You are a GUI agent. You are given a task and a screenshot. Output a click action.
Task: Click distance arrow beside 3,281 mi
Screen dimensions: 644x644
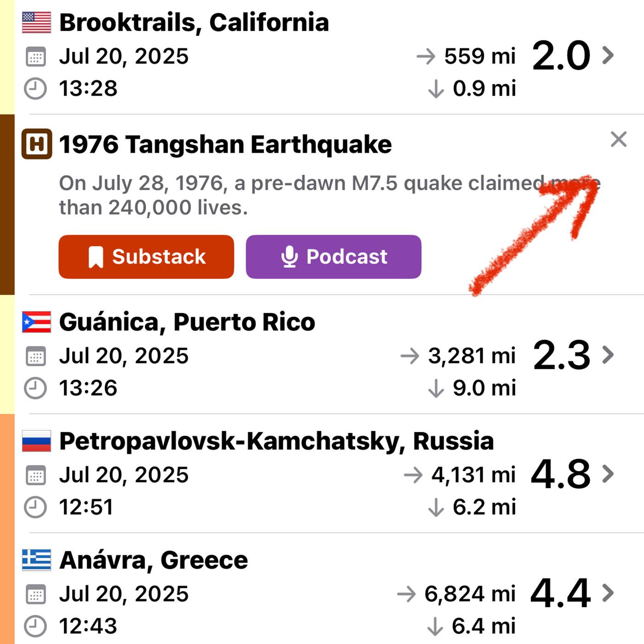410,356
